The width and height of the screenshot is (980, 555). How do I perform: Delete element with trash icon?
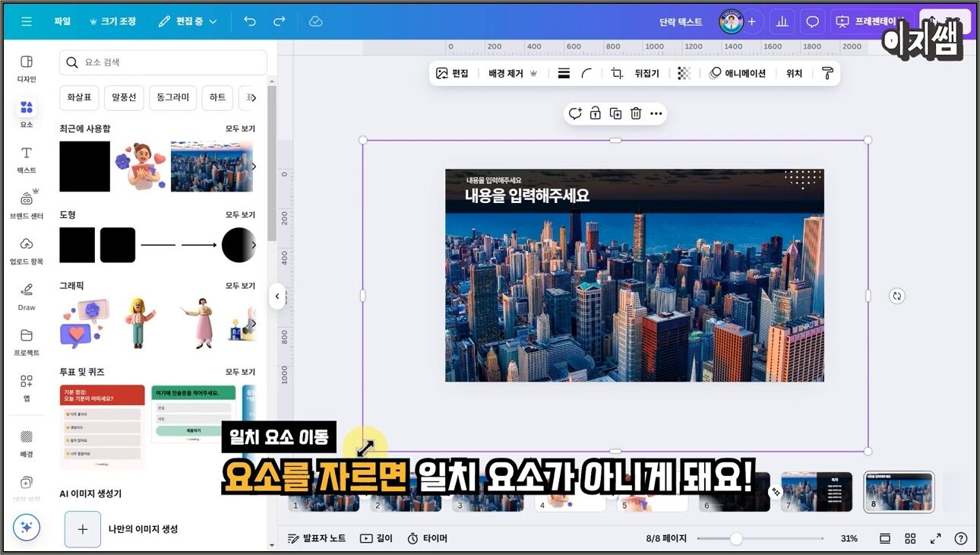point(636,113)
